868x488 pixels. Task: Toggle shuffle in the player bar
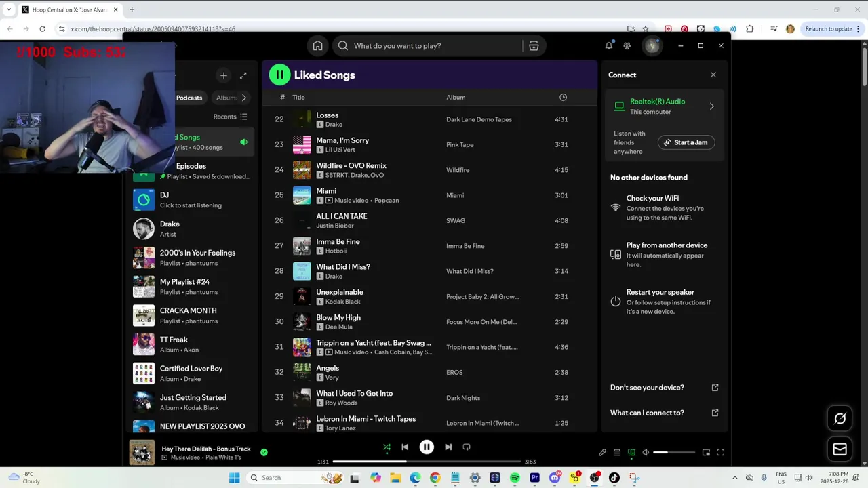387,447
